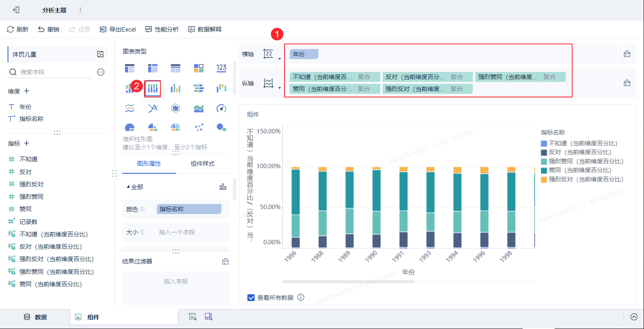Click the 不知道 legend color swatch
The width and height of the screenshot is (644, 329).
[544, 143]
